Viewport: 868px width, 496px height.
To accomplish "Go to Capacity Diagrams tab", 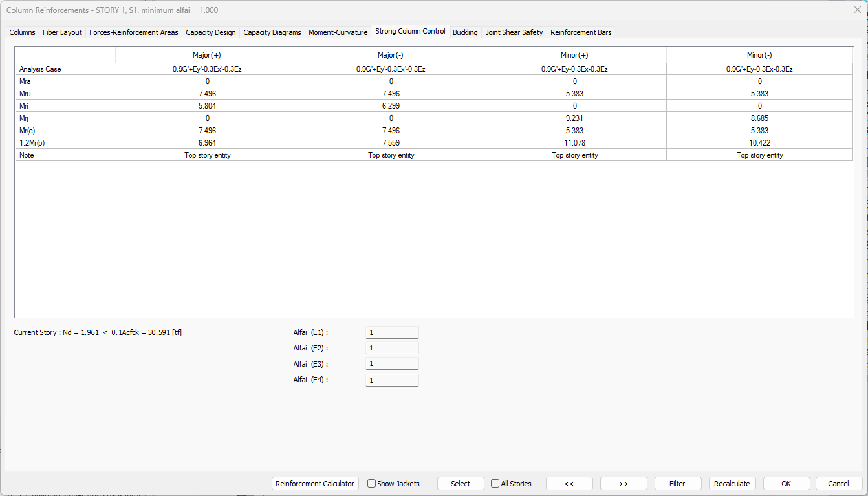I will click(272, 32).
